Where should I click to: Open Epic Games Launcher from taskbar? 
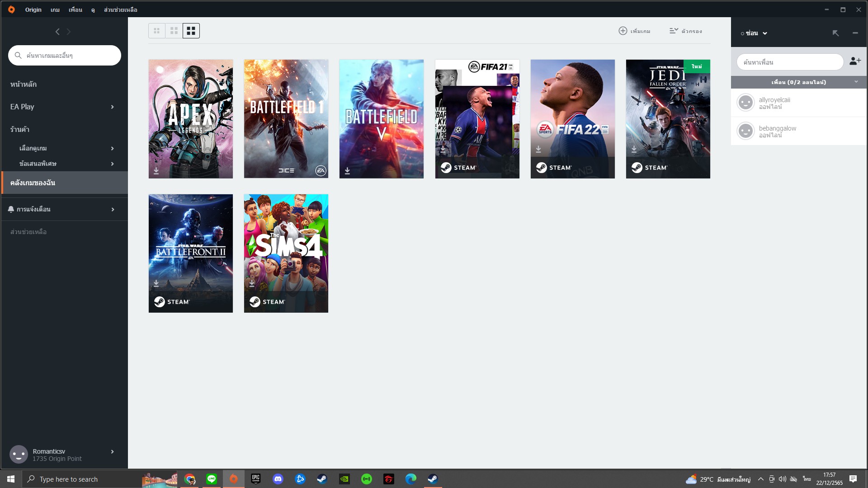click(x=256, y=479)
